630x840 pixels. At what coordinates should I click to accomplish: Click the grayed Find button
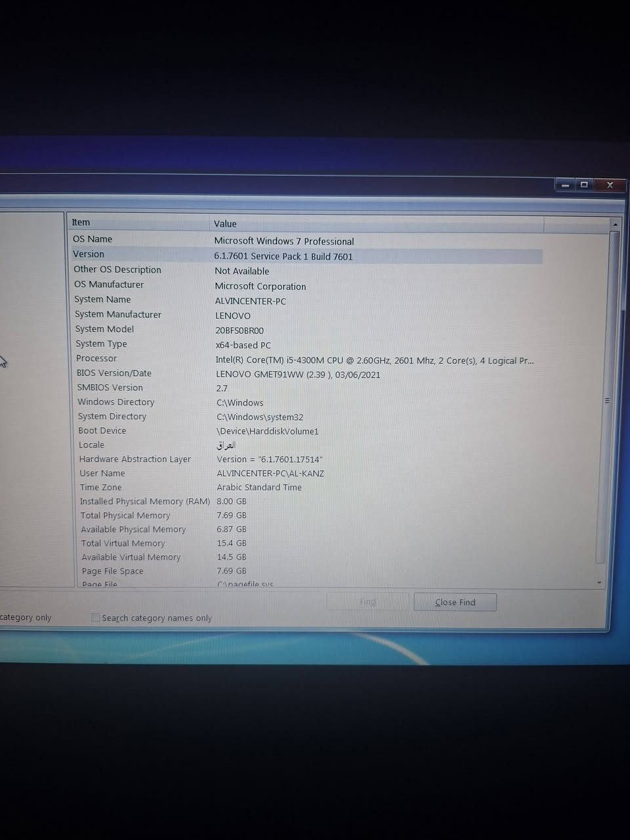(x=367, y=601)
